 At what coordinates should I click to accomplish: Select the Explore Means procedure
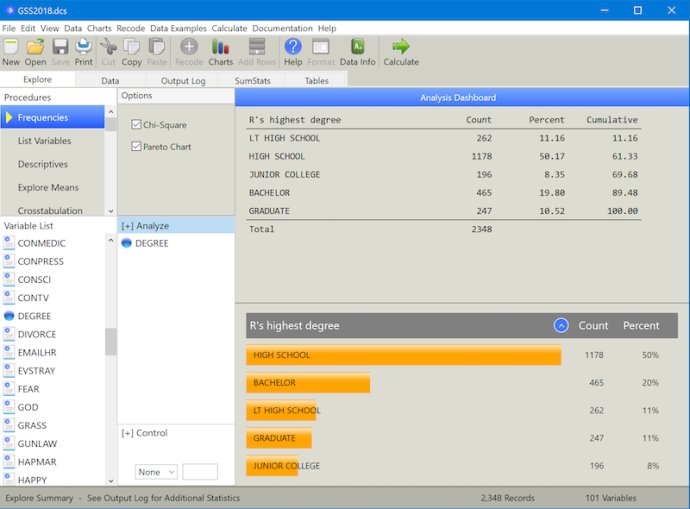(x=53, y=187)
